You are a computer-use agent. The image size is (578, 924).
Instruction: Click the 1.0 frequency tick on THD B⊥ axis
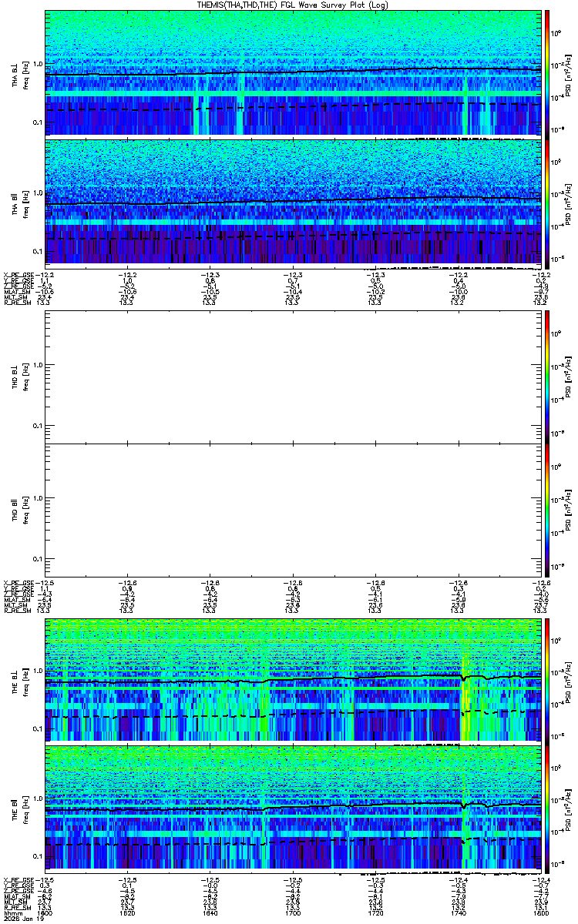[x=39, y=365]
